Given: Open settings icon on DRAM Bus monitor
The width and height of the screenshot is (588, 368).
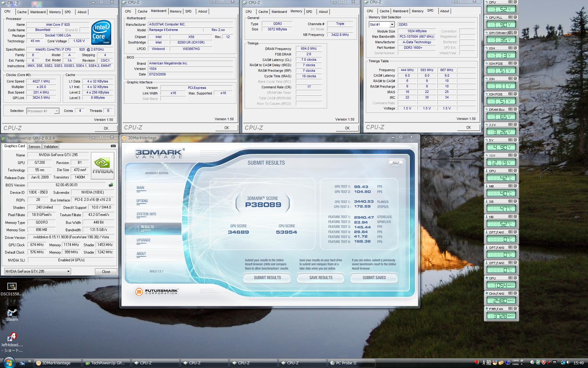Looking at the screenshot, I should 511,109.
